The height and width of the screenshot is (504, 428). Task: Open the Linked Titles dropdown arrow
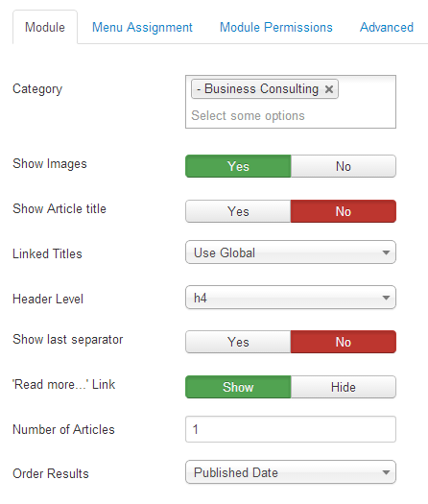click(386, 252)
